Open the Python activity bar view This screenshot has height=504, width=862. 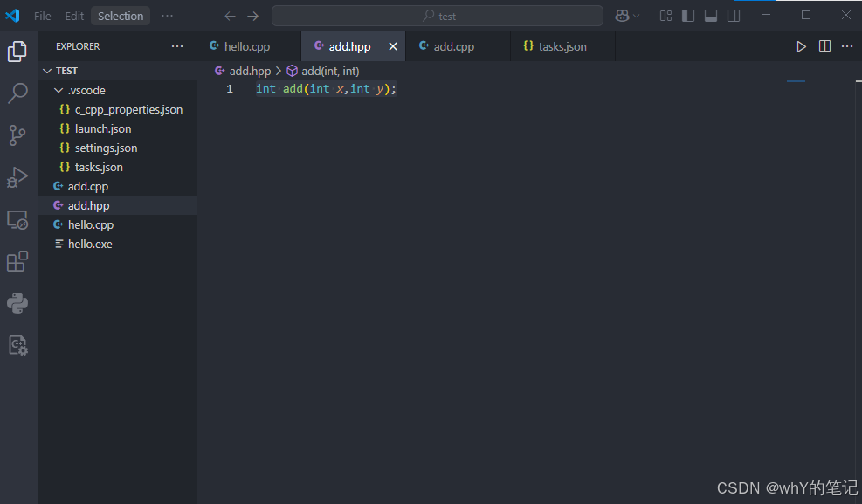pos(17,303)
